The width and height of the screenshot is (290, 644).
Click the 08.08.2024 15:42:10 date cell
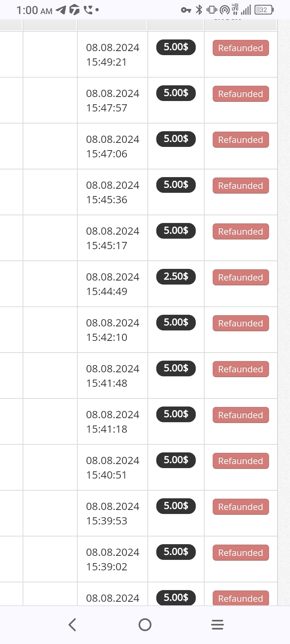113,330
